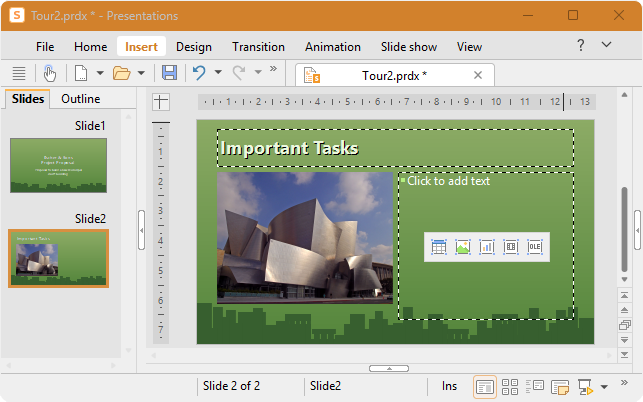This screenshot has height=402, width=643.
Task: Switch to the Outline tab
Action: coord(81,99)
